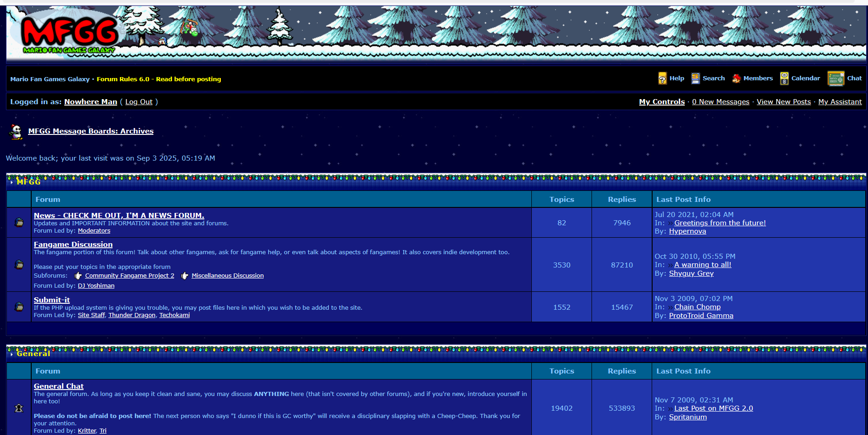
Task: View Hypernova's profile
Action: (x=688, y=231)
